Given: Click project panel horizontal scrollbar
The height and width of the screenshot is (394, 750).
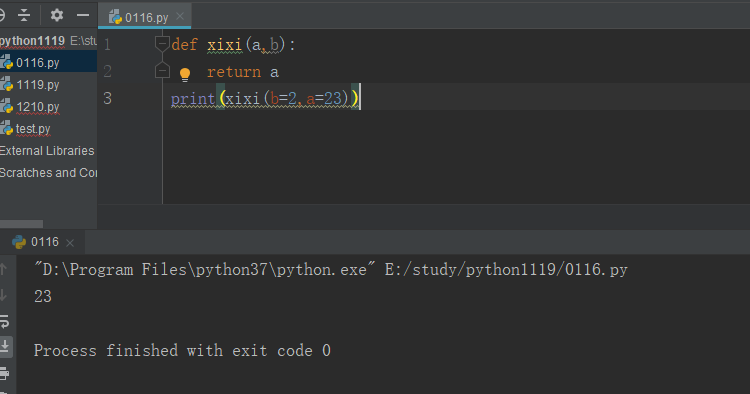Looking at the screenshot, I should (21, 224).
